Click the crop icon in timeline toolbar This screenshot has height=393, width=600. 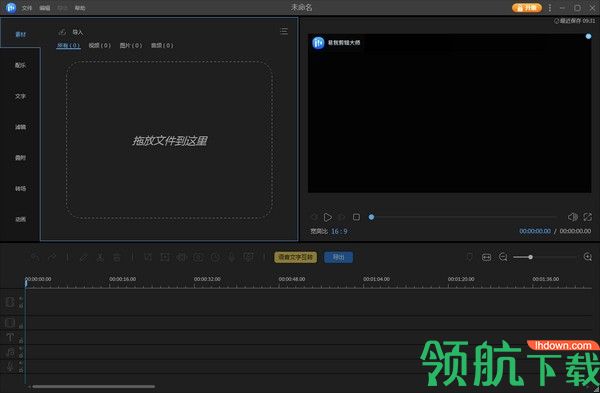148,257
